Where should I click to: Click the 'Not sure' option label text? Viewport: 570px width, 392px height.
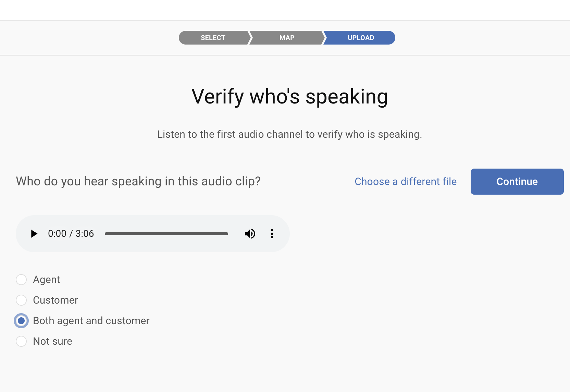pos(53,341)
